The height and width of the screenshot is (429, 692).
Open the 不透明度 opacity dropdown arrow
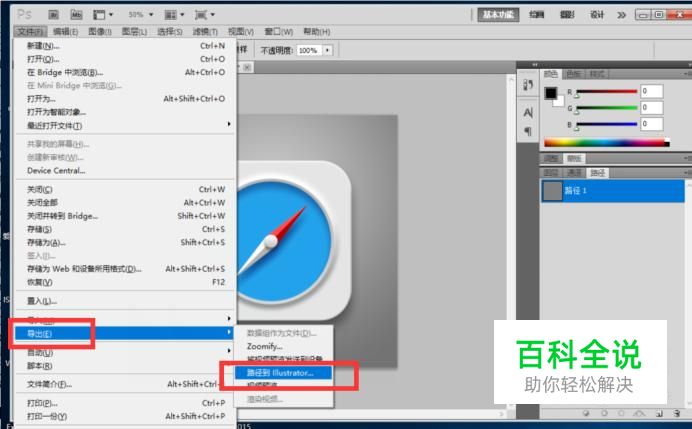(327, 50)
